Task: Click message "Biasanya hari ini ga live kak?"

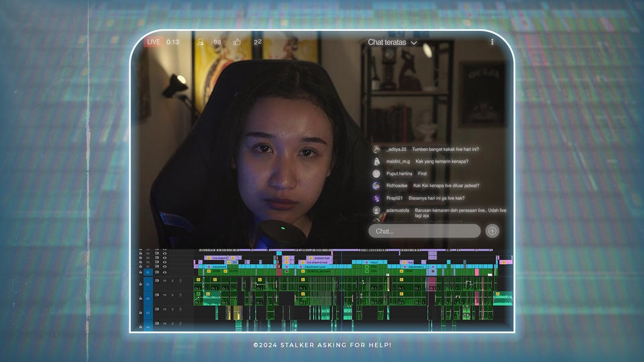Action: point(436,198)
